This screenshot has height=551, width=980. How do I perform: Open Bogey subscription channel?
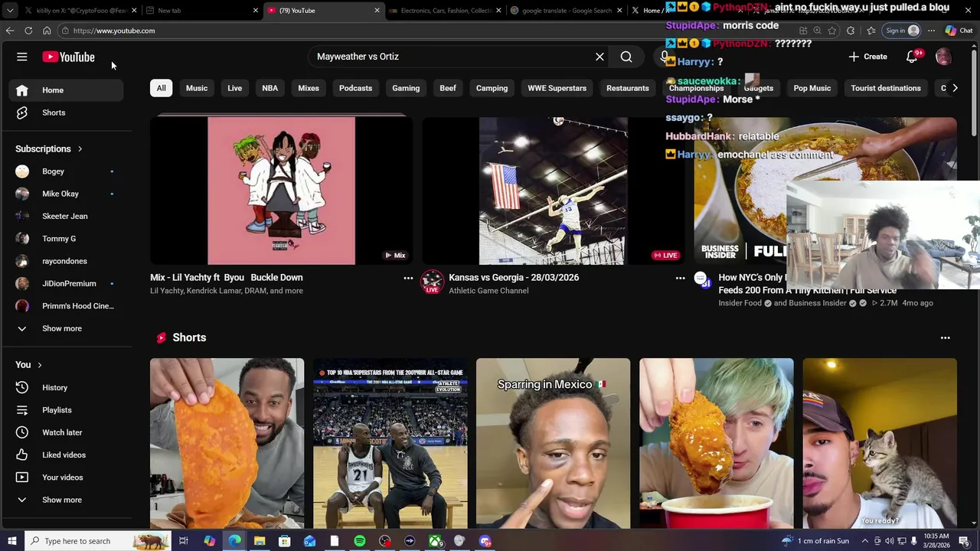[x=67, y=171]
